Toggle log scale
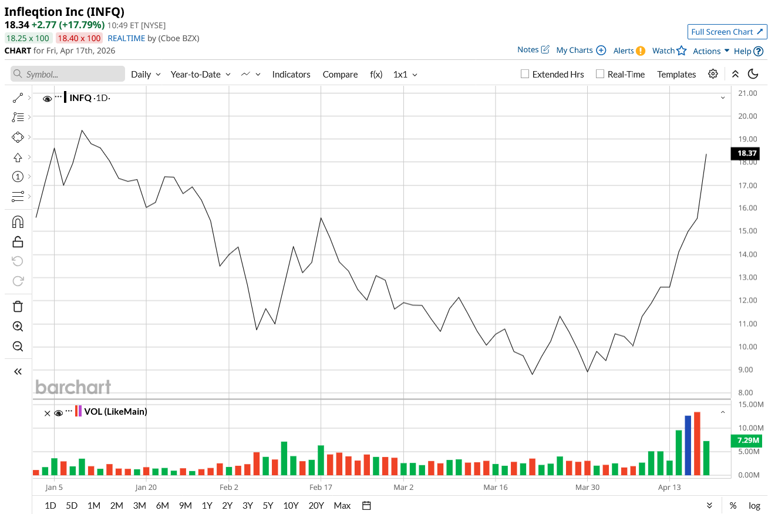 (x=754, y=505)
